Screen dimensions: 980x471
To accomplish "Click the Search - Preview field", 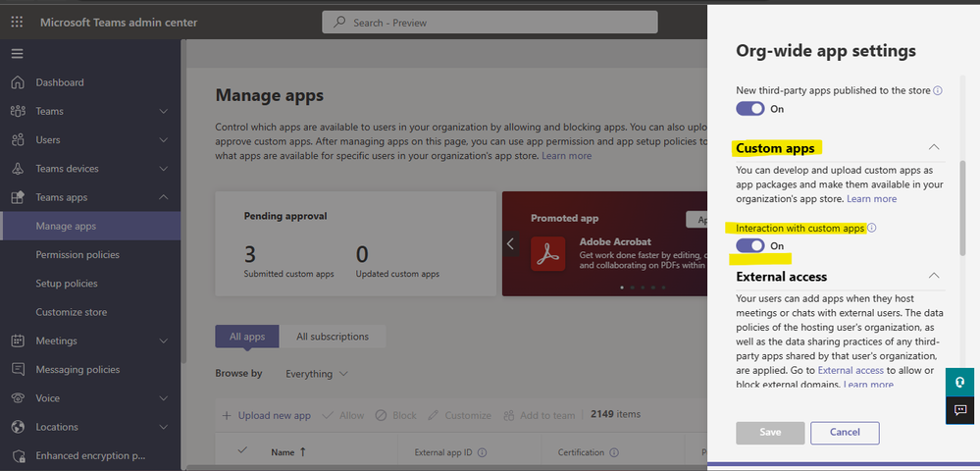I will tap(490, 23).
